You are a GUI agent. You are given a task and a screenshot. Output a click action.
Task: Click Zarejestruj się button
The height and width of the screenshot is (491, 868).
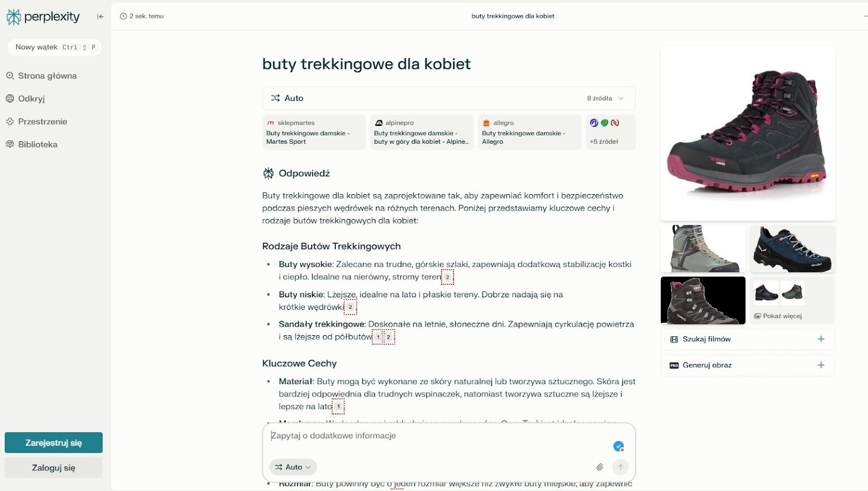(54, 443)
